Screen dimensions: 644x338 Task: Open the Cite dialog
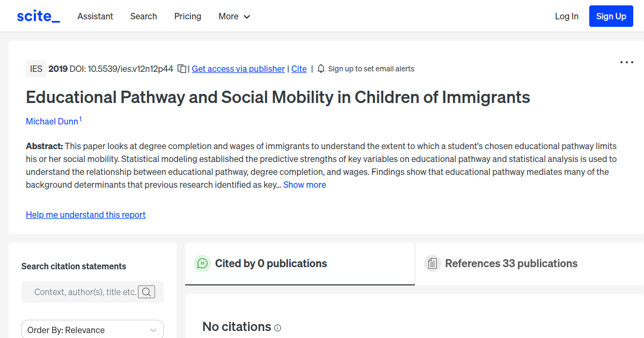(299, 69)
